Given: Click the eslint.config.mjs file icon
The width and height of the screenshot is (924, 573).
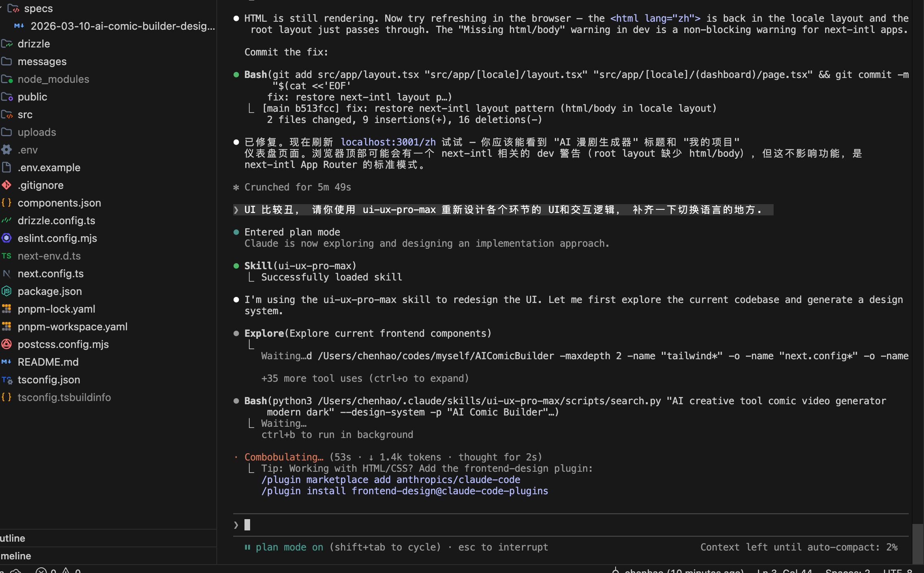Looking at the screenshot, I should tap(6, 238).
